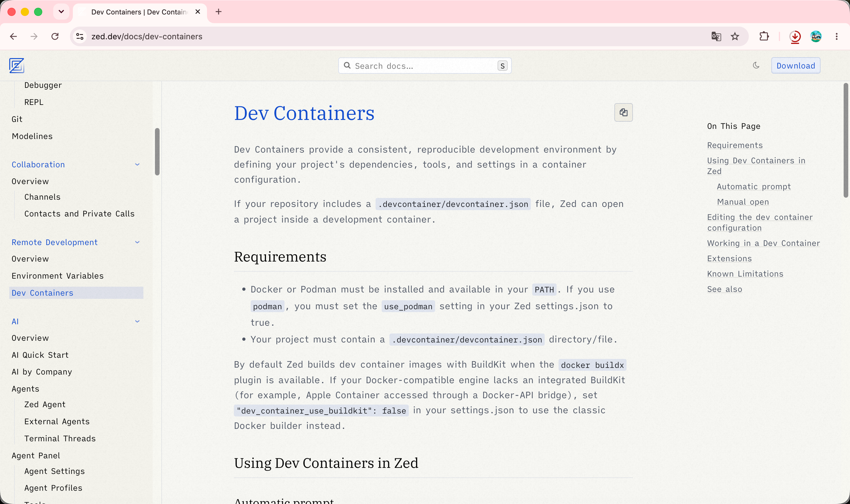Click the "use_podman" inline code
850x504 pixels.
(x=408, y=306)
